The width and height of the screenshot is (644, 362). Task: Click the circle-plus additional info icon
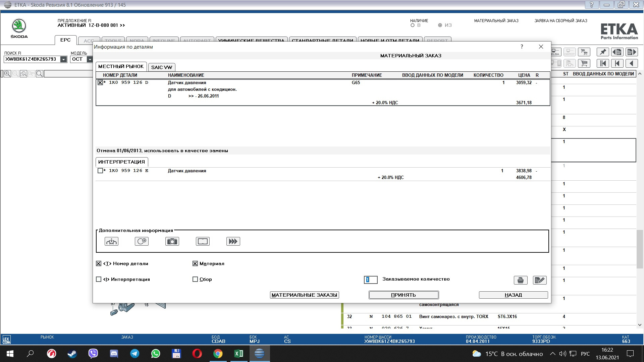[142, 241]
